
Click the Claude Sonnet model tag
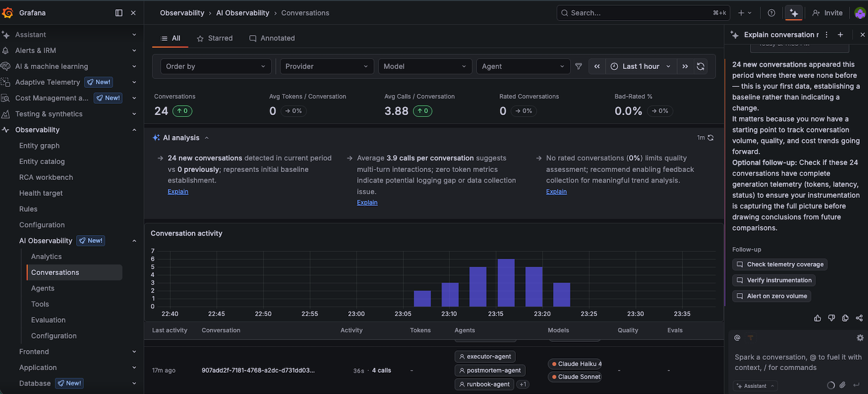[575, 377]
